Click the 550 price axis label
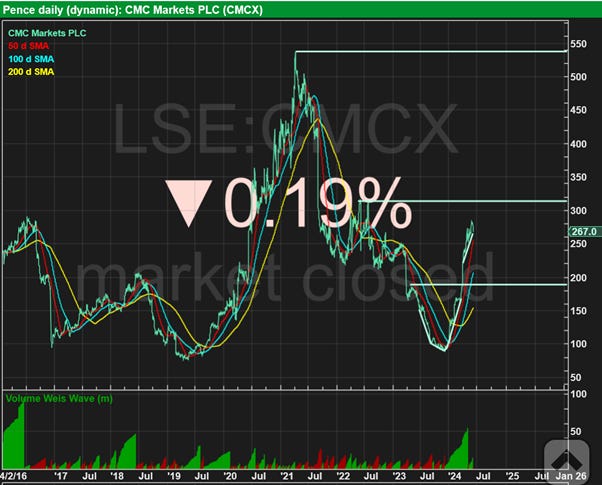The image size is (602, 485). click(x=578, y=44)
